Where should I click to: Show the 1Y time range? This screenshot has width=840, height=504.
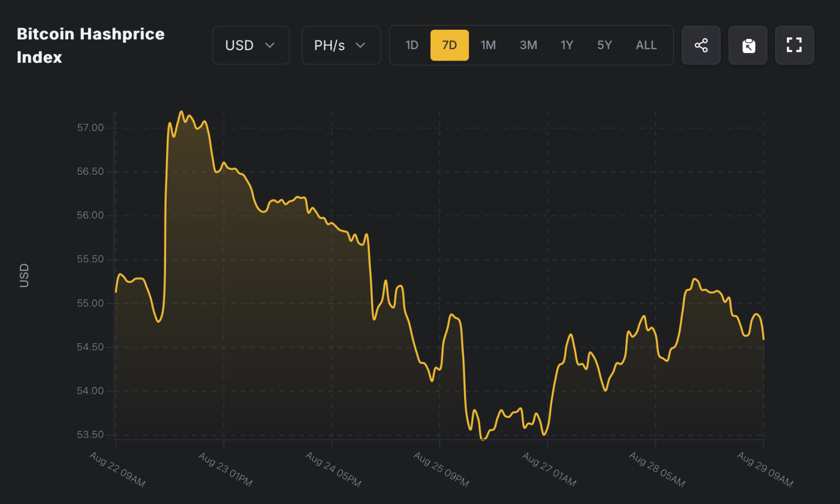(566, 45)
